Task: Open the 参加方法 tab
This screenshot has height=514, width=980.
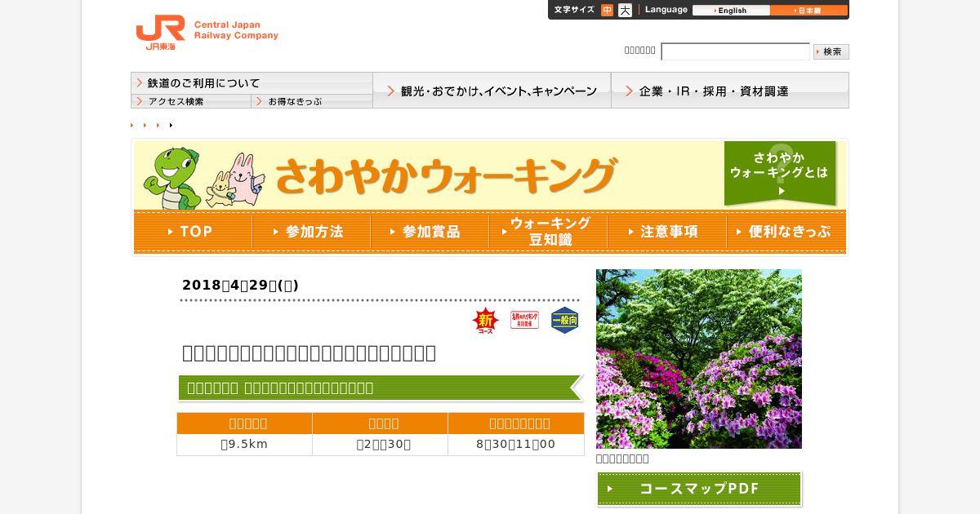Action: 311,232
